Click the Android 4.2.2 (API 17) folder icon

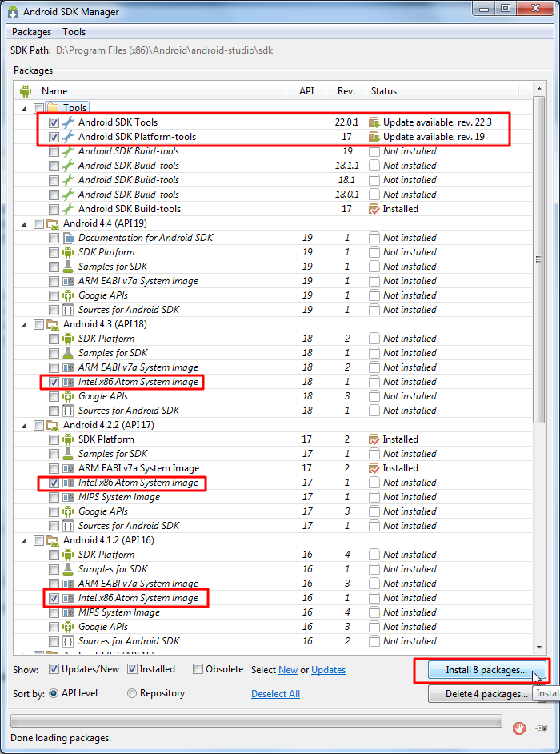click(52, 425)
